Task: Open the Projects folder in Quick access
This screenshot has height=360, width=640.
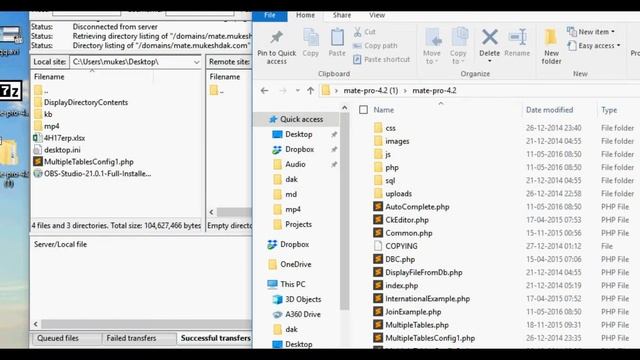Action: [293, 224]
